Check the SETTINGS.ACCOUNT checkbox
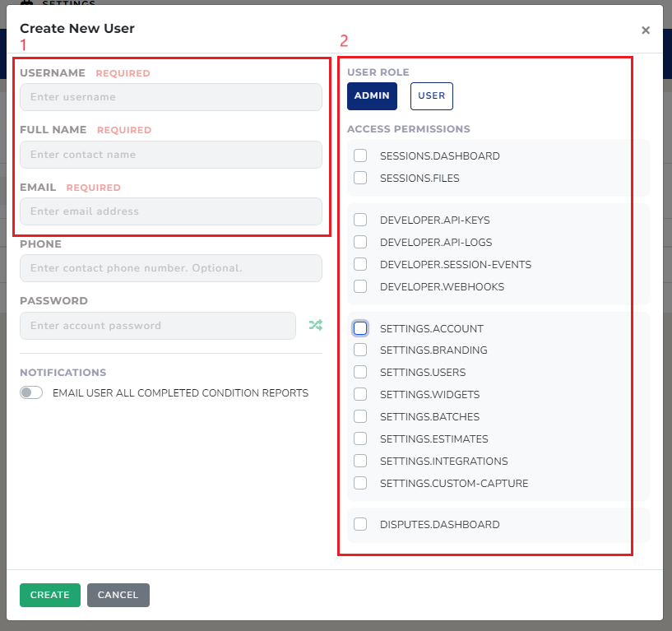 pos(360,328)
